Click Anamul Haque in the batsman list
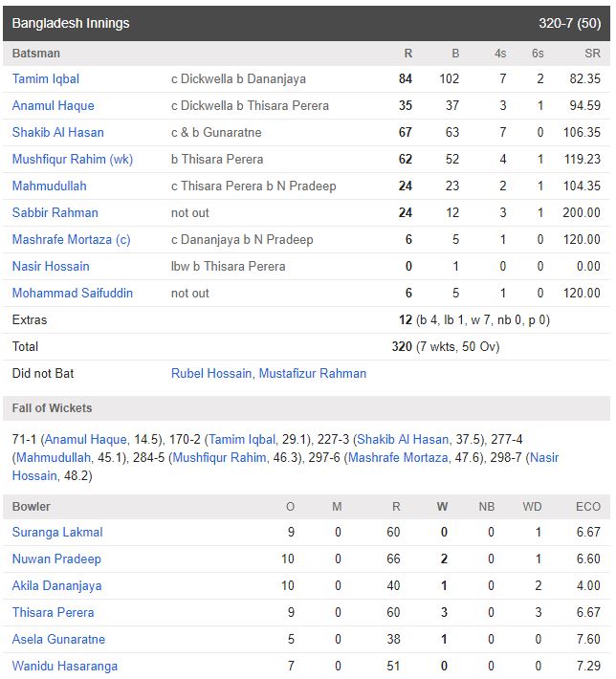Viewport: 616px width, 679px height. pyautogui.click(x=53, y=105)
